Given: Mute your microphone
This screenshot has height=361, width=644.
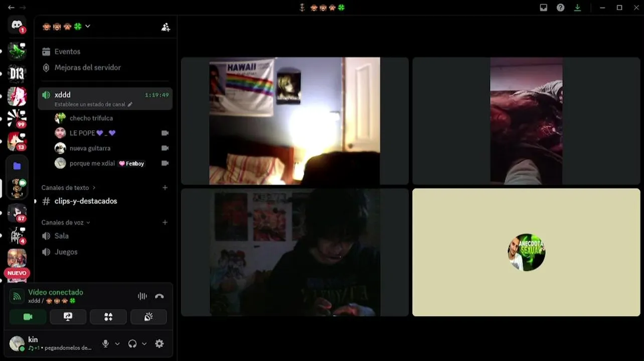Looking at the screenshot, I should click(x=105, y=343).
